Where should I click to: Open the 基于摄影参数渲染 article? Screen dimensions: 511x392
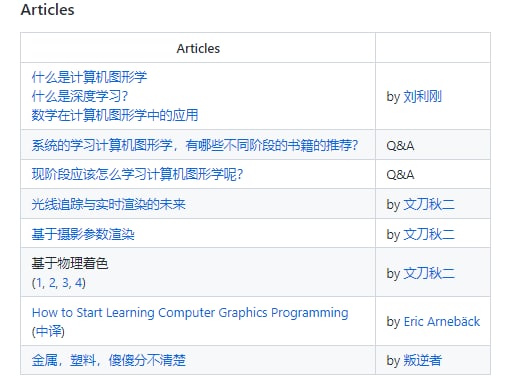coord(83,234)
